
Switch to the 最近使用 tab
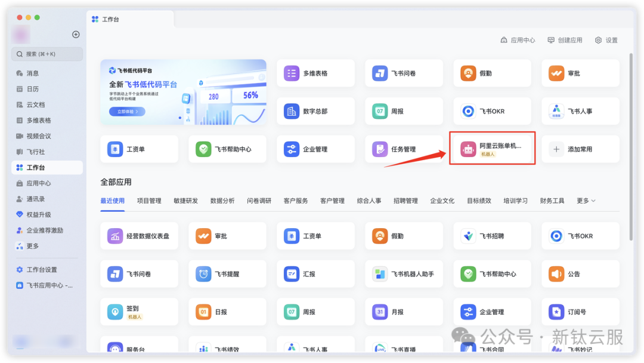(113, 201)
